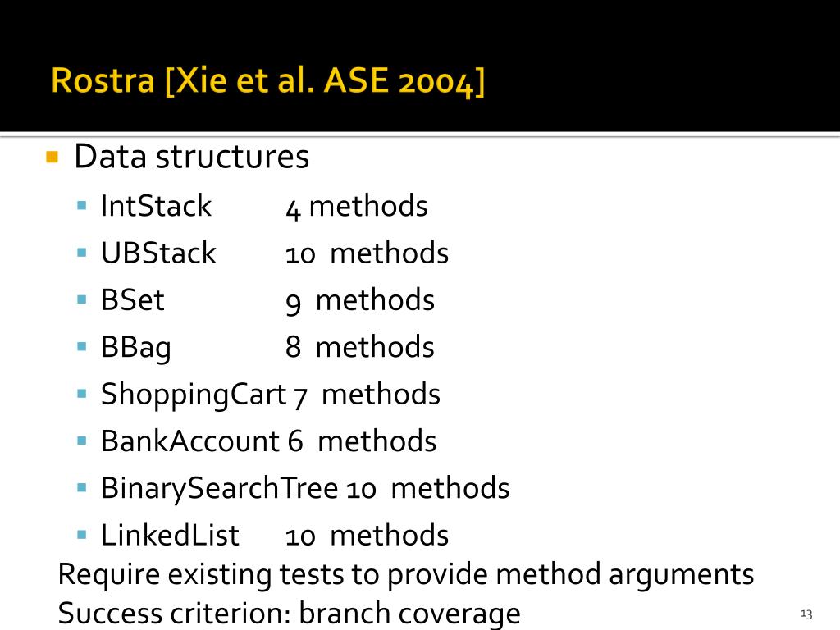Click the blue bullet next to BankAccount

tap(82, 441)
